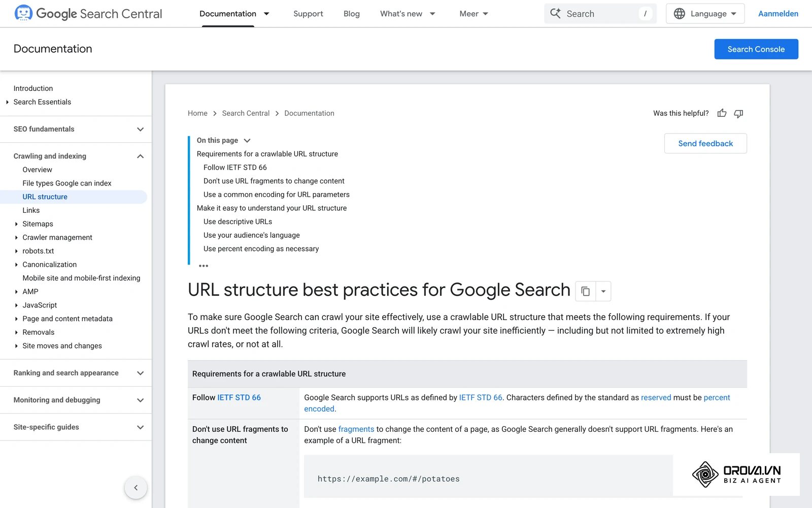Expand Page and content metadata item

(16, 319)
